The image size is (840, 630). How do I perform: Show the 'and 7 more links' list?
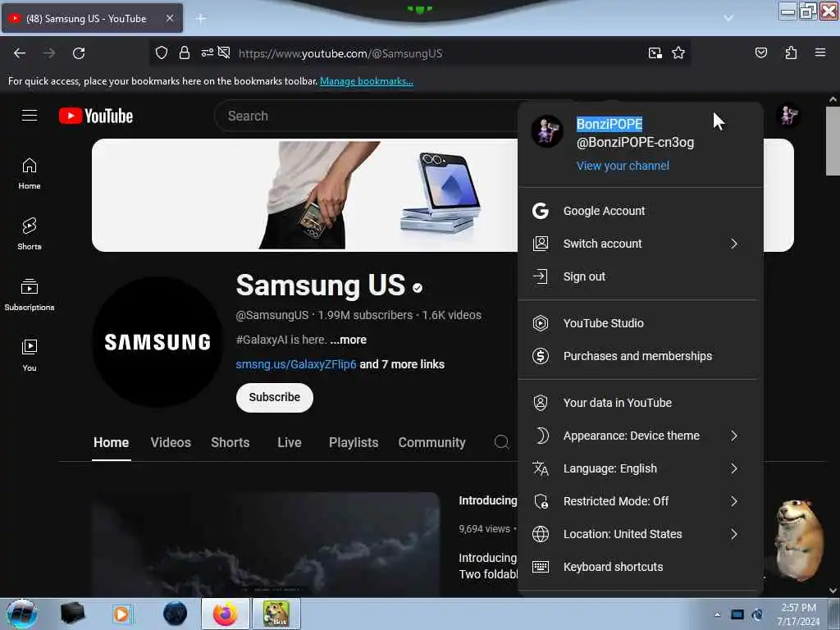[x=402, y=364]
